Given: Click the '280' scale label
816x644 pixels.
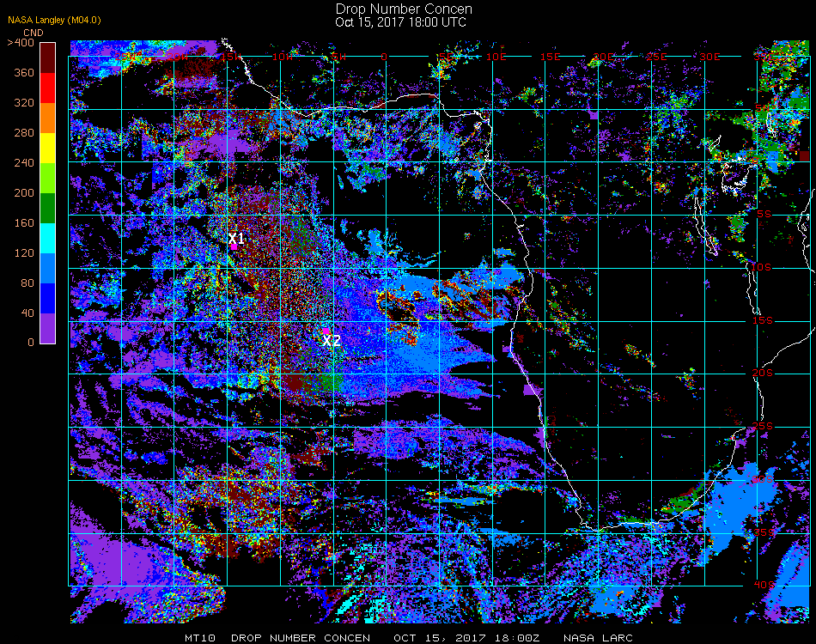Looking at the screenshot, I should [x=24, y=132].
